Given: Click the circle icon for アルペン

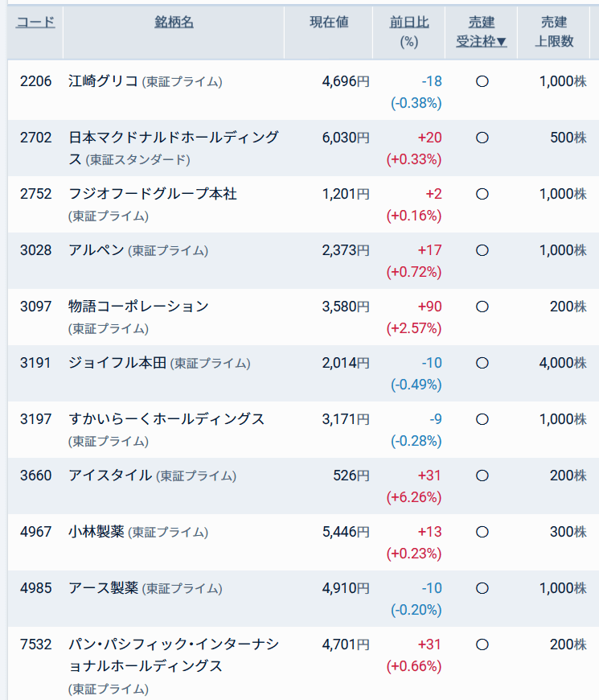Looking at the screenshot, I should pos(482,250).
